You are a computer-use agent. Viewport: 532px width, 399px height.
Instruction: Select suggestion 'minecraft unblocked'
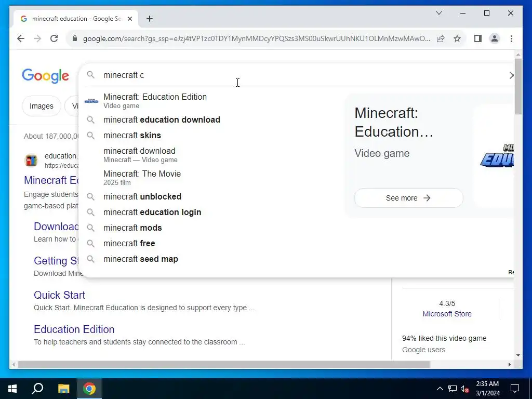click(x=211, y=197)
